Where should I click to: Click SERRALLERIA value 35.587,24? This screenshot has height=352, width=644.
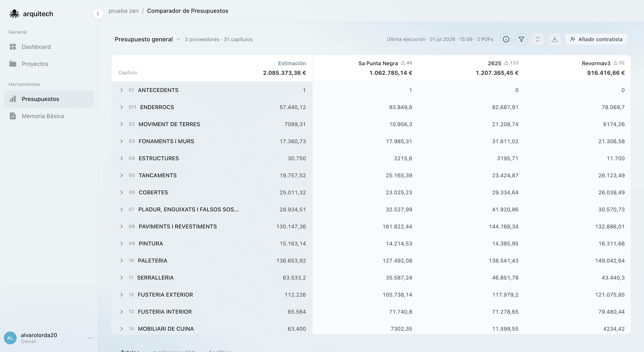[x=399, y=278]
